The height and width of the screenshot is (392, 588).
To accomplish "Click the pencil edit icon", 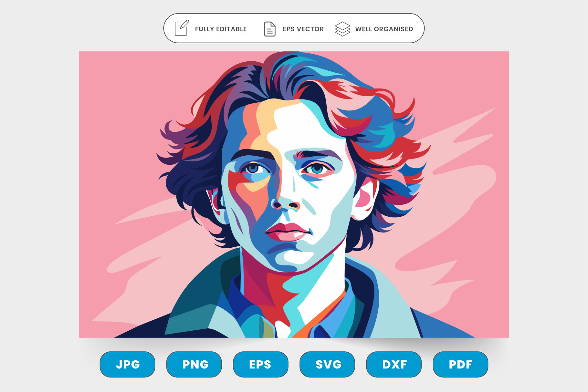I will 182,28.
